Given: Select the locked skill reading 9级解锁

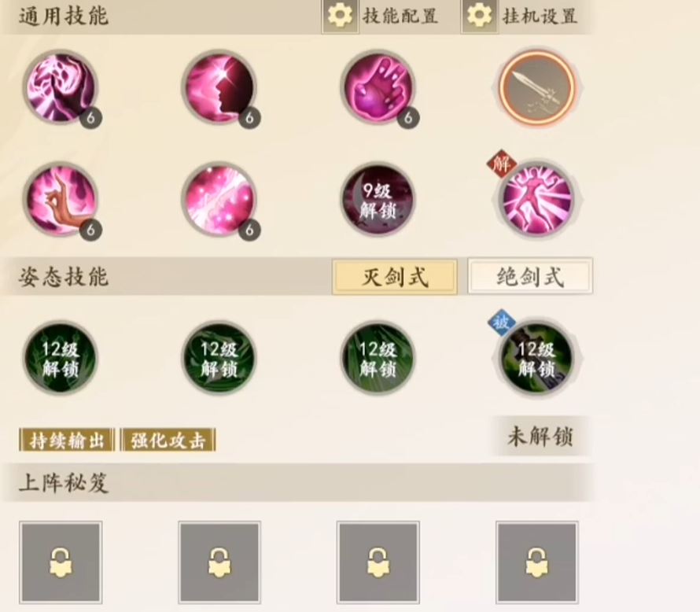Looking at the screenshot, I should [378, 200].
